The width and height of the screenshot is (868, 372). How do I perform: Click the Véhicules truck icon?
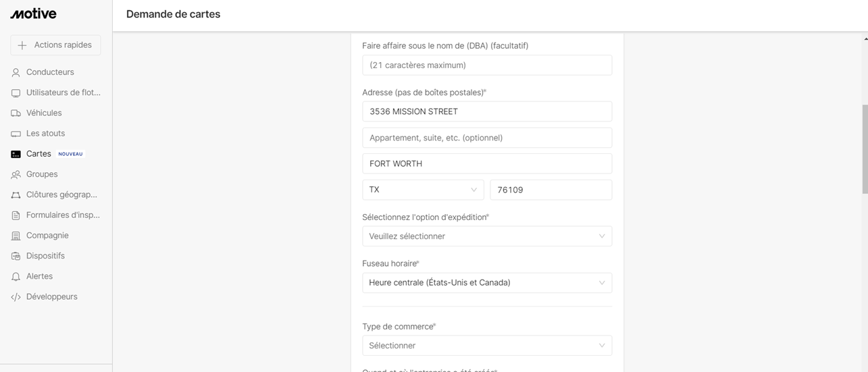tap(16, 113)
